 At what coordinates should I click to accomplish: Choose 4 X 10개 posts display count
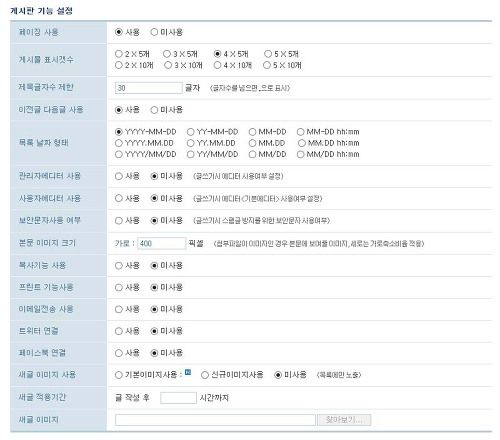(x=217, y=65)
